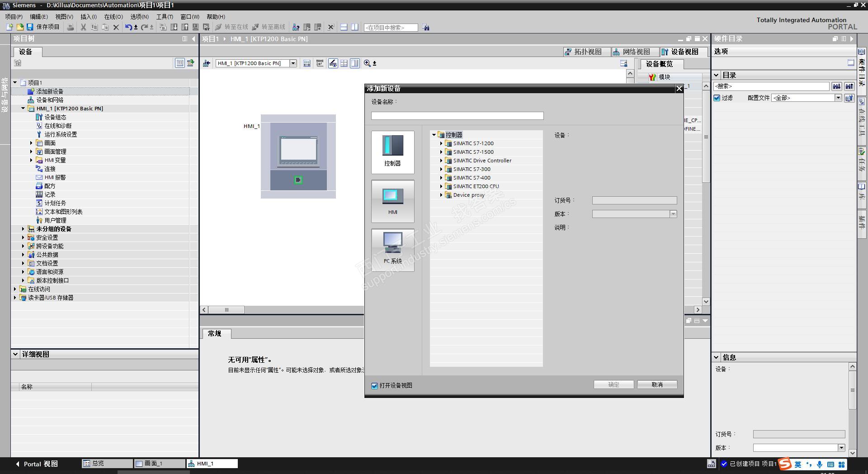Click the show address labels NAME icon
The image size is (868, 474).
(x=320, y=63)
